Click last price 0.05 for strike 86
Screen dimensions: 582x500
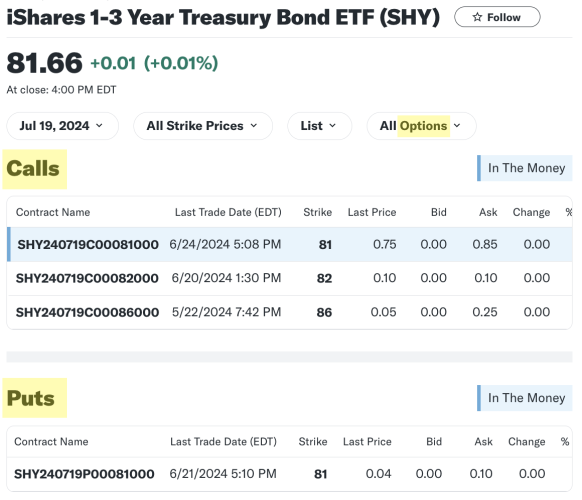pos(383,312)
